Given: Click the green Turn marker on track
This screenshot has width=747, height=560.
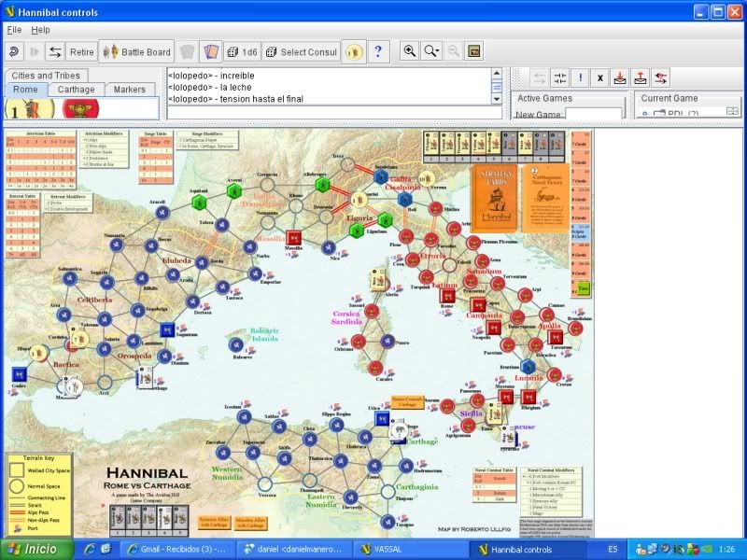Looking at the screenshot, I should pos(583,287).
